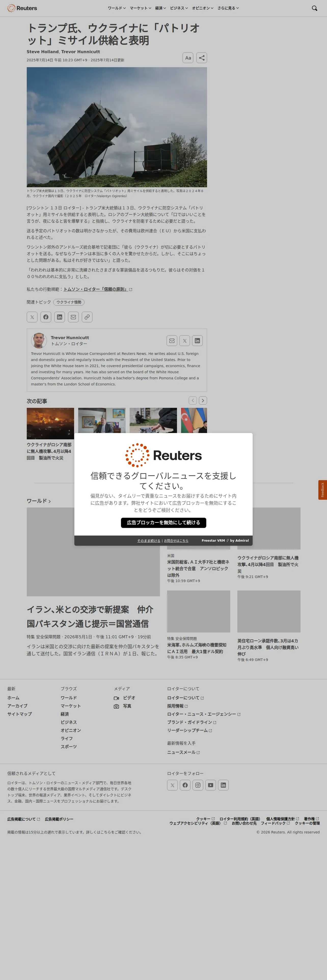Follow Reuters on Instagram in the footer

pyautogui.click(x=198, y=785)
